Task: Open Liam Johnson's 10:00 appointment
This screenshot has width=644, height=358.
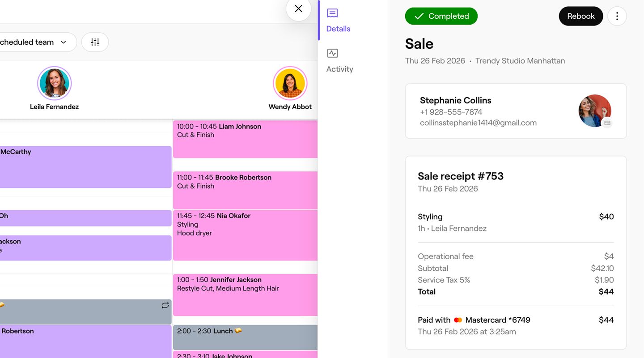Action: click(245, 139)
